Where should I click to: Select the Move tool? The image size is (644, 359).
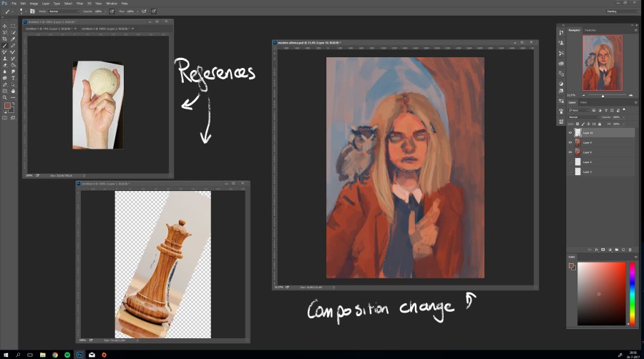tap(5, 26)
